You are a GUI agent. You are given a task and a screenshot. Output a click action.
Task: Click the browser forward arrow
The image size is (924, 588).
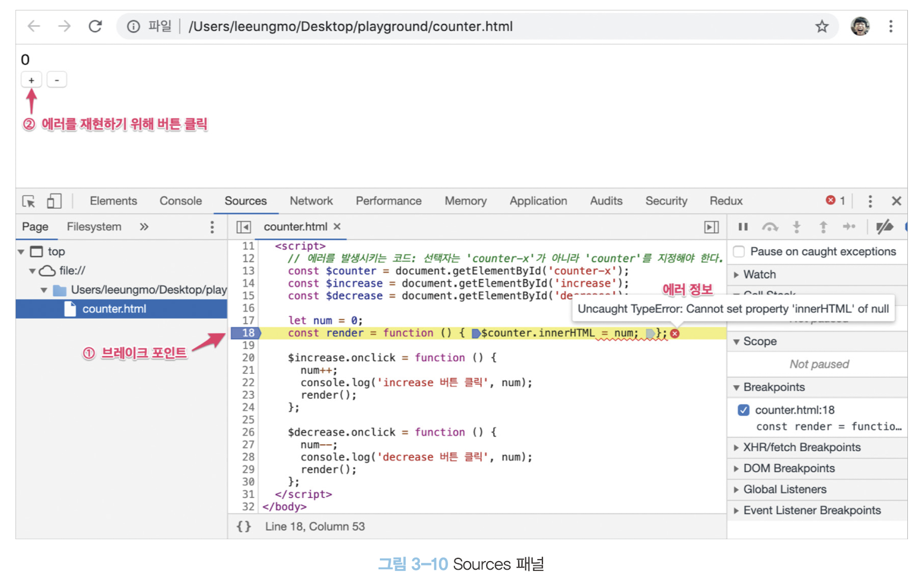click(64, 26)
